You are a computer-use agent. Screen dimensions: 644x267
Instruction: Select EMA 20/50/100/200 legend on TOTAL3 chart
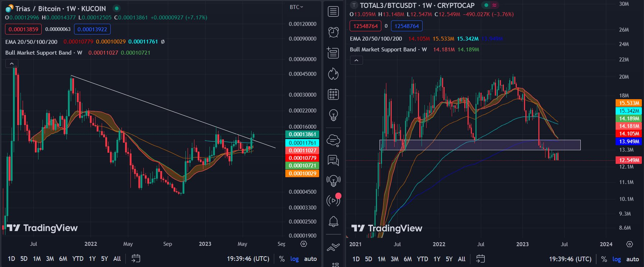point(376,38)
